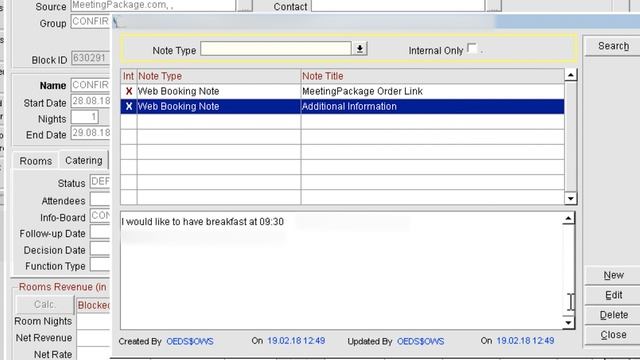Click the created timestamp 19.02.18 12:49
The height and width of the screenshot is (360, 640).
[x=296, y=340]
